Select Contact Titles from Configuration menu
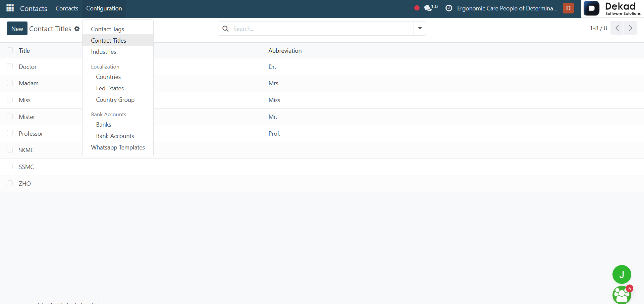 coord(118,40)
